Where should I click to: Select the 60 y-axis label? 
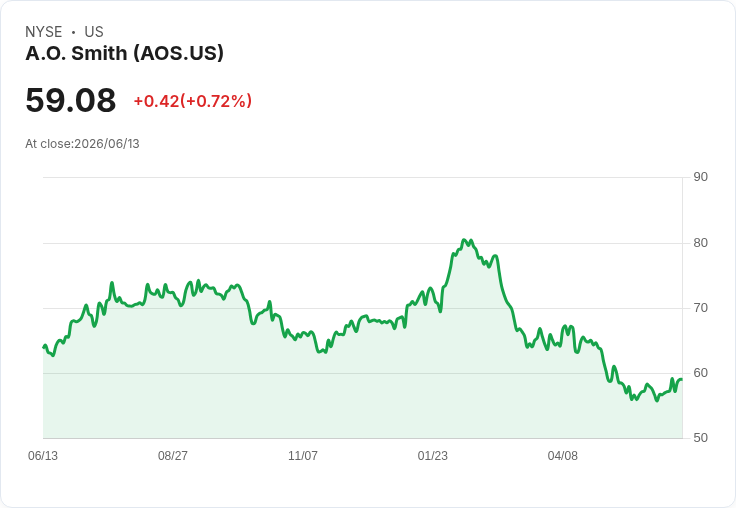(700, 373)
